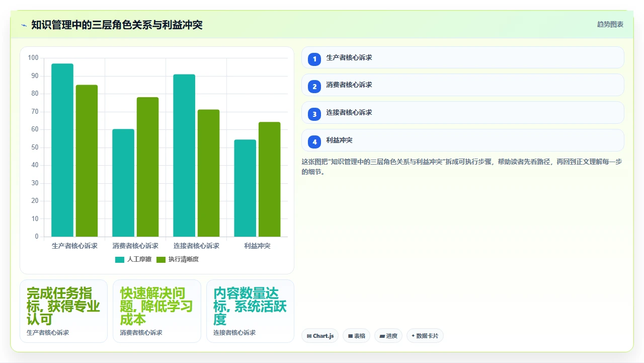644x363 pixels.
Task: Click x-axis label 生产者核心诉求 under the chart
Action: (x=74, y=246)
